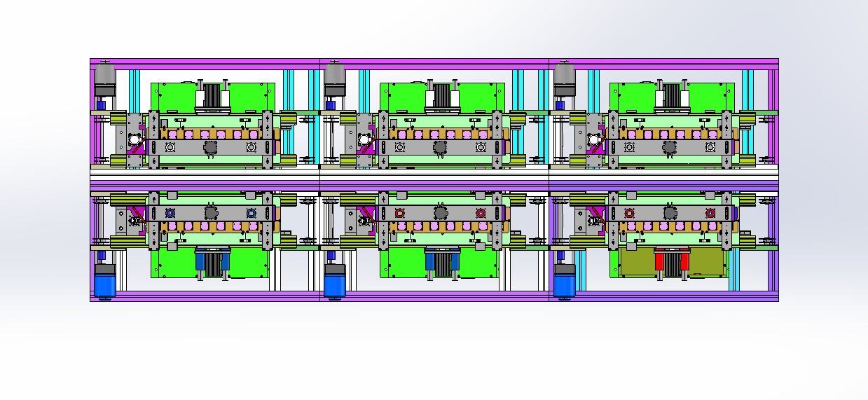Image resolution: width=868 pixels, height=400 pixels.
Task: Select the dark gear-shaped part on the top-right gray bar
Action: (670, 147)
